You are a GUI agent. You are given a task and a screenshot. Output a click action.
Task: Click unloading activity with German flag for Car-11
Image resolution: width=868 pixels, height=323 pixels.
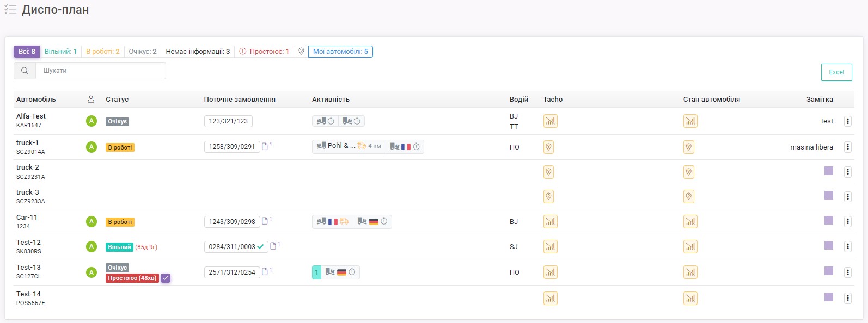click(372, 221)
